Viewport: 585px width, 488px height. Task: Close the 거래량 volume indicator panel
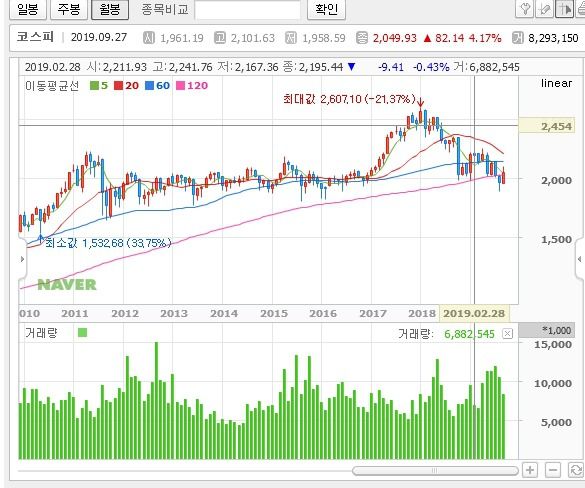507,334
